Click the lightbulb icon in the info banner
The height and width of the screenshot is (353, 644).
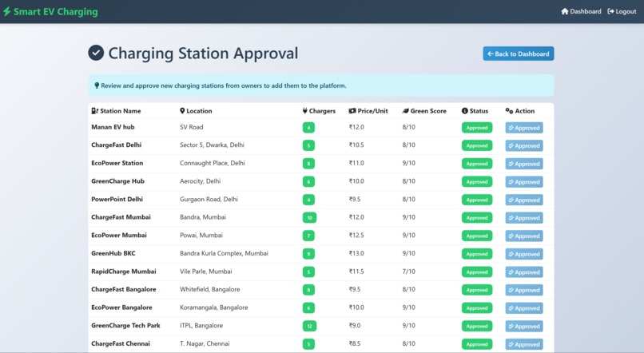click(97, 85)
